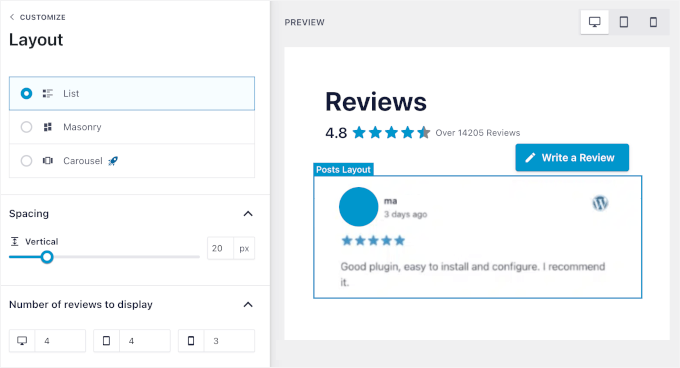Screen dimensions: 680x368
Task: Click the 4.8 rating number
Action: click(336, 133)
